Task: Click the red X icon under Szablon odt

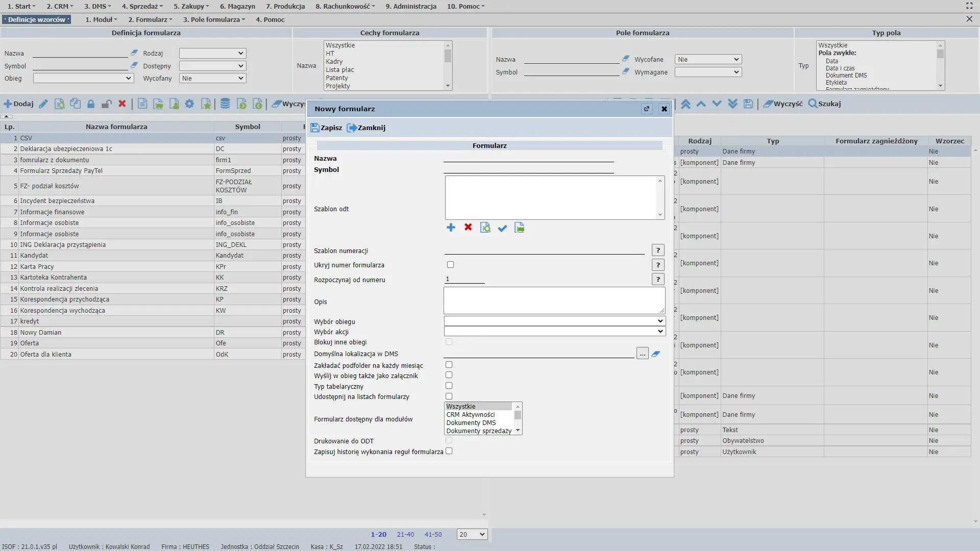Action: pos(468,227)
